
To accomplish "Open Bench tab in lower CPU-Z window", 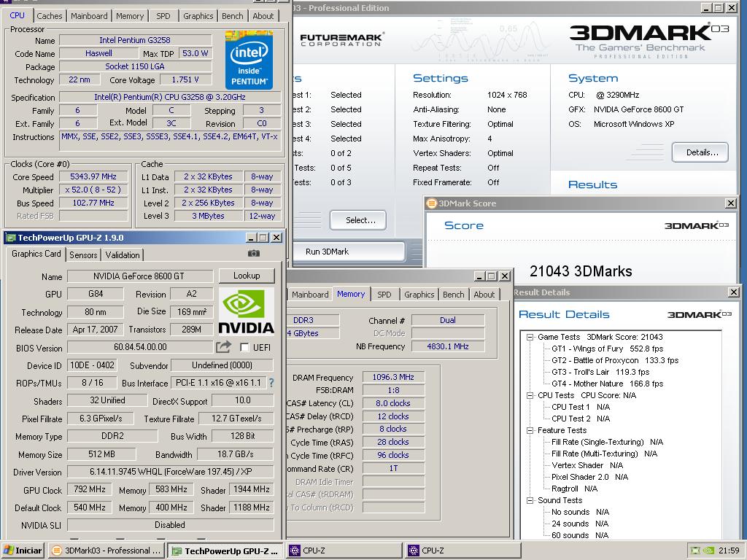I will pos(453,295).
